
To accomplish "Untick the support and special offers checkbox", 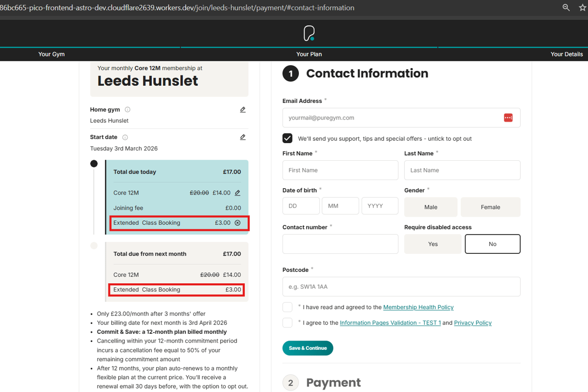I will point(288,138).
